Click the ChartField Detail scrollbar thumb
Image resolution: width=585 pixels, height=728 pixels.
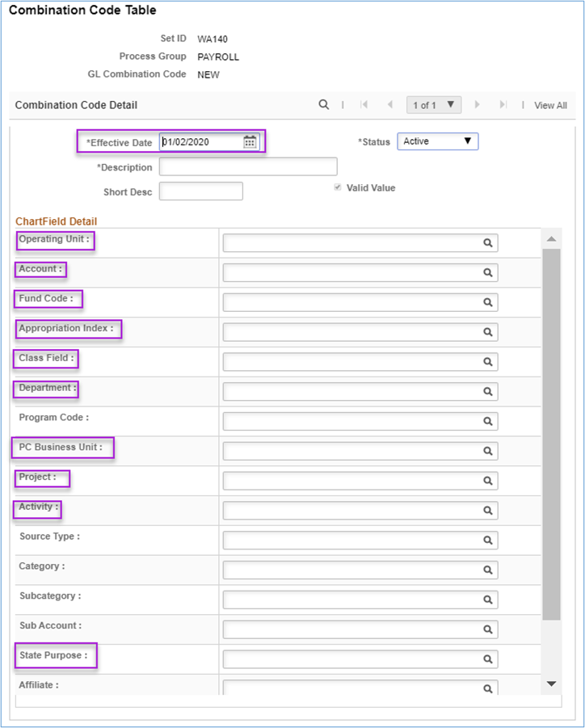551,434
